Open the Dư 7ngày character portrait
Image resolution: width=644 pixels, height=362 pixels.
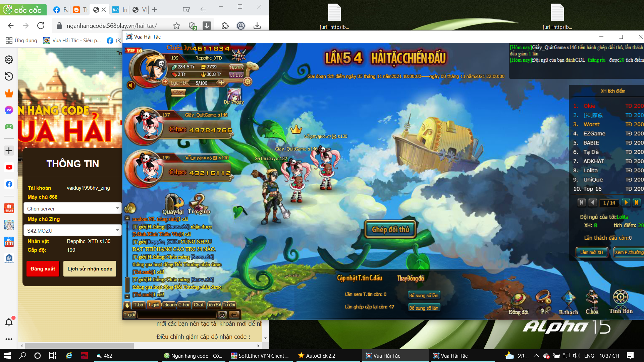tap(234, 96)
